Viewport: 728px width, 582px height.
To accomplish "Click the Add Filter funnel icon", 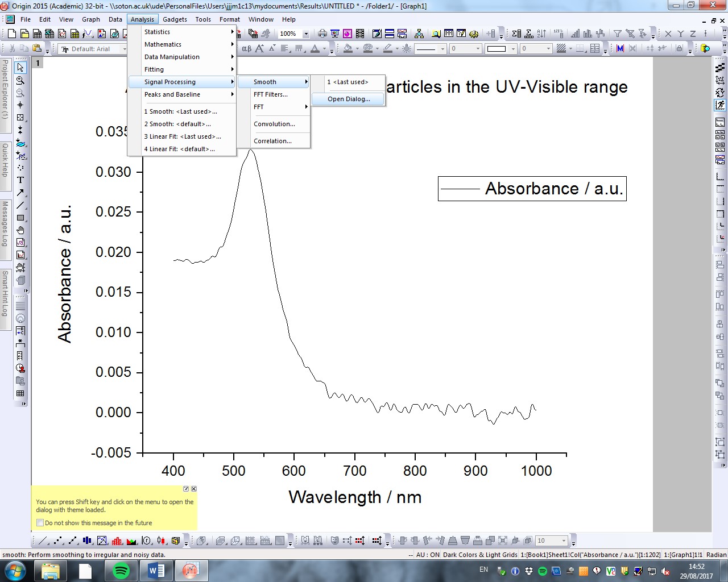I will coord(617,34).
